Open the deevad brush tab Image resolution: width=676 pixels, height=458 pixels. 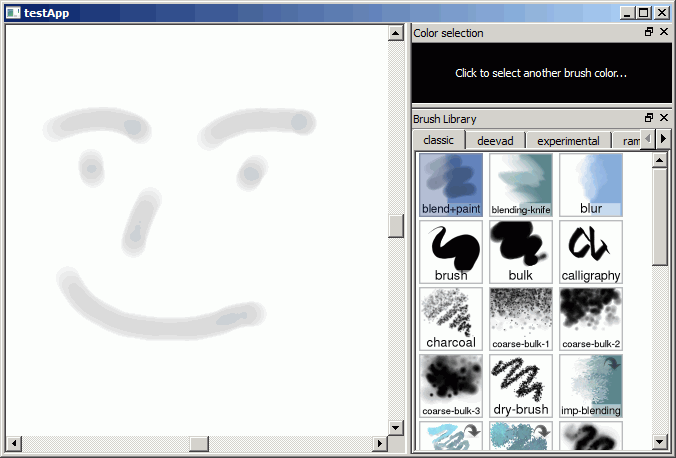click(x=495, y=141)
